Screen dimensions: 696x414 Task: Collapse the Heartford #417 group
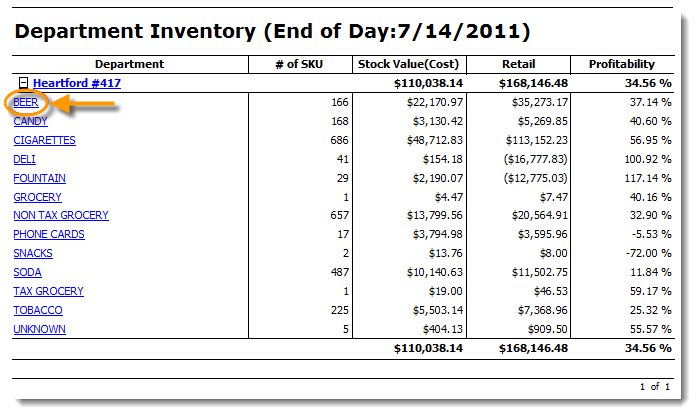coord(24,83)
